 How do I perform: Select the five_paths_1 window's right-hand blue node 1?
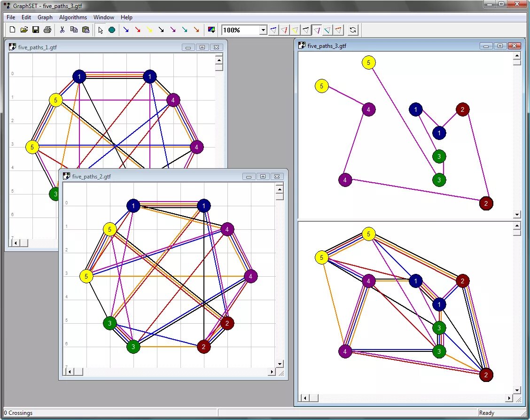[x=150, y=77]
